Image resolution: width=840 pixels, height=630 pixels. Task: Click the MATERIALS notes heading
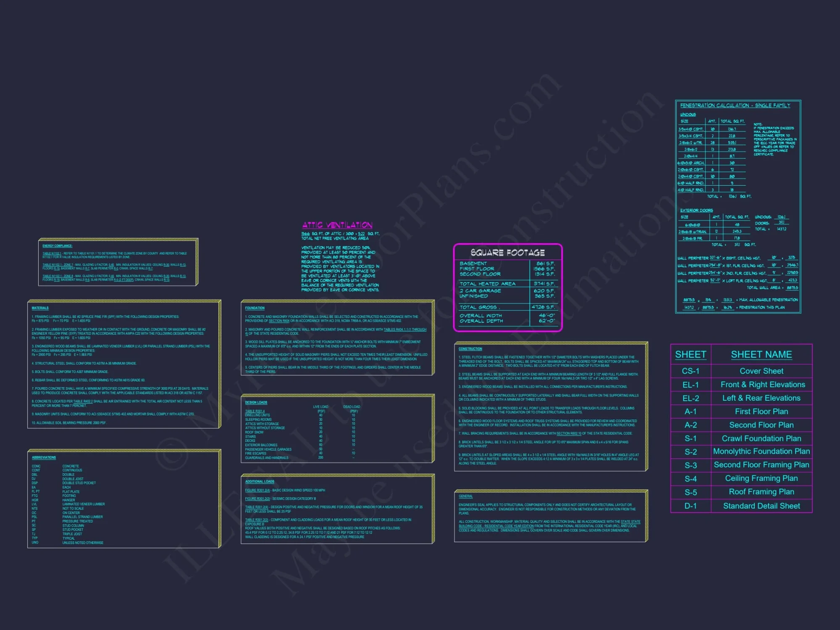[x=40, y=308]
